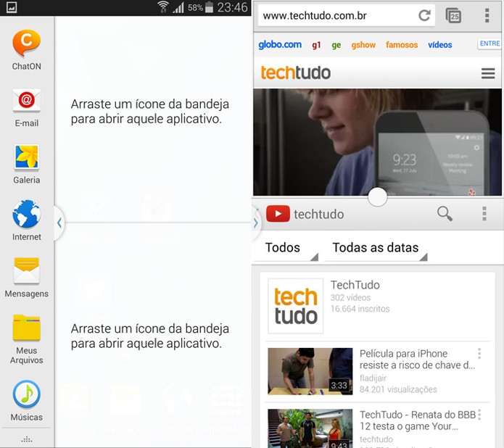Screen dimensions: 504x448
Task: Tap the right-arrow tray handle beside YouTube
Action: (256, 223)
